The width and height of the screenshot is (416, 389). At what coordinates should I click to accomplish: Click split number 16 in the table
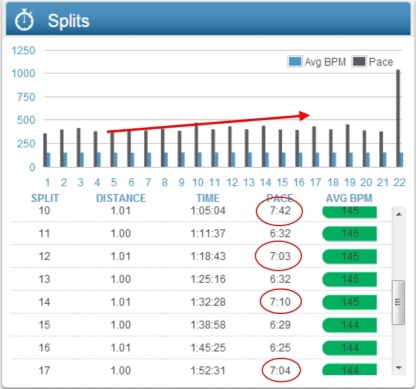click(44, 348)
